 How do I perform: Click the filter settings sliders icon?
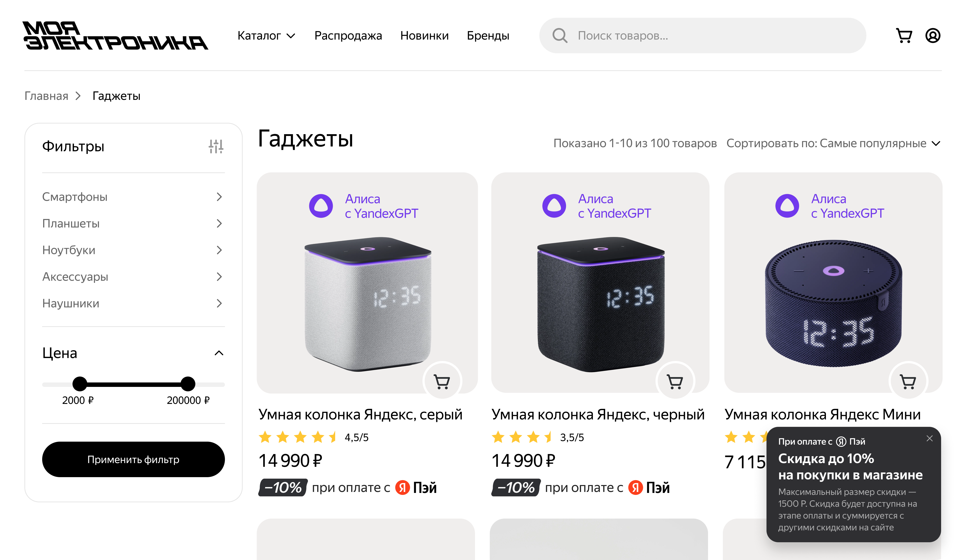pyautogui.click(x=216, y=146)
